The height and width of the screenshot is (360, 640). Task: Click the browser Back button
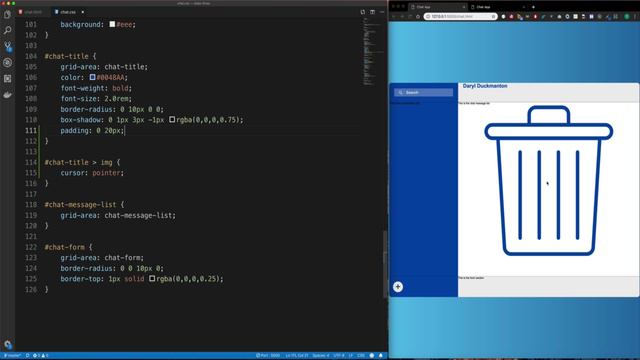394,17
